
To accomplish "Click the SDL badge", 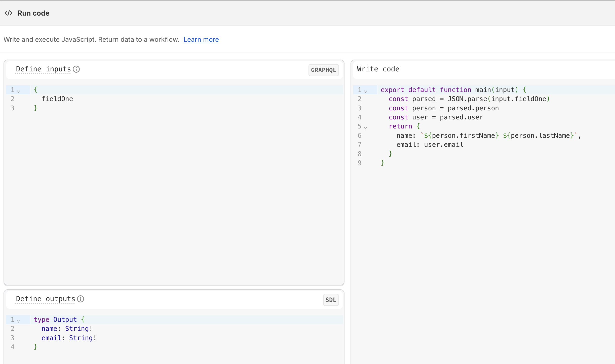I will [x=331, y=300].
